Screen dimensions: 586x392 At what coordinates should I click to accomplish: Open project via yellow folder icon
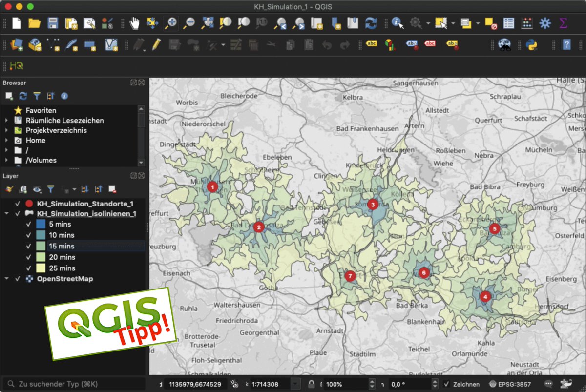point(34,23)
